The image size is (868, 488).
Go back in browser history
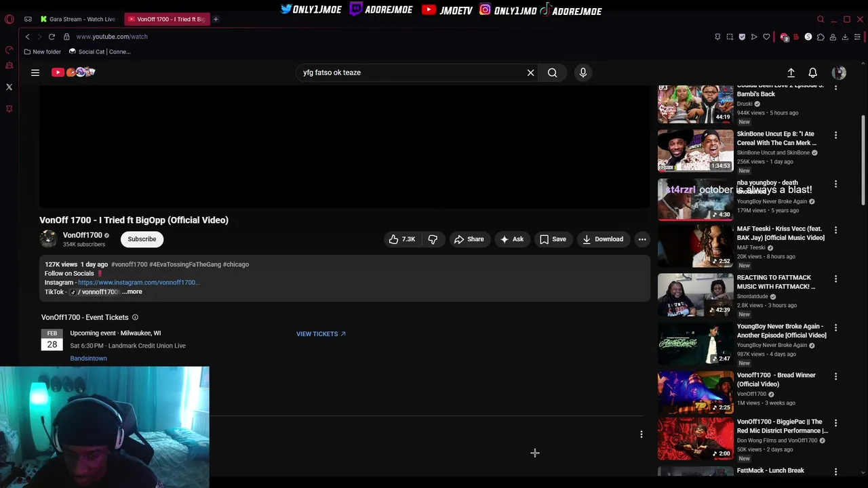pos(27,37)
